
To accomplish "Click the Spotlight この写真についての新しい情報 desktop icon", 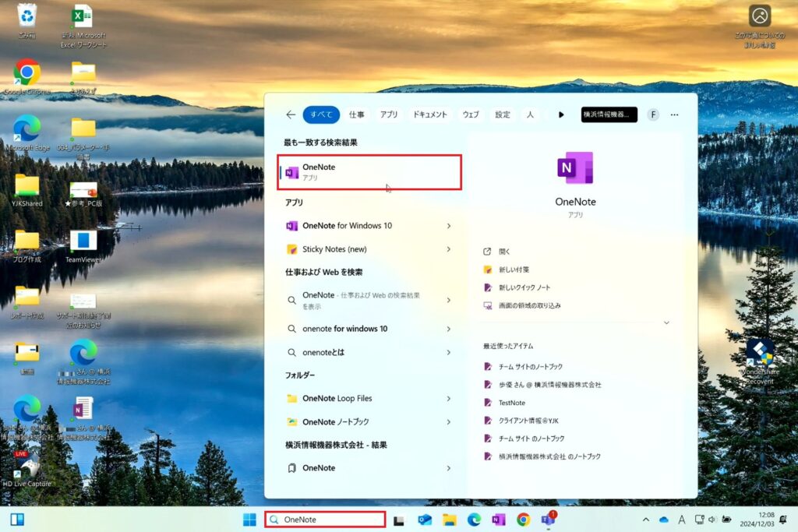I will tap(760, 26).
